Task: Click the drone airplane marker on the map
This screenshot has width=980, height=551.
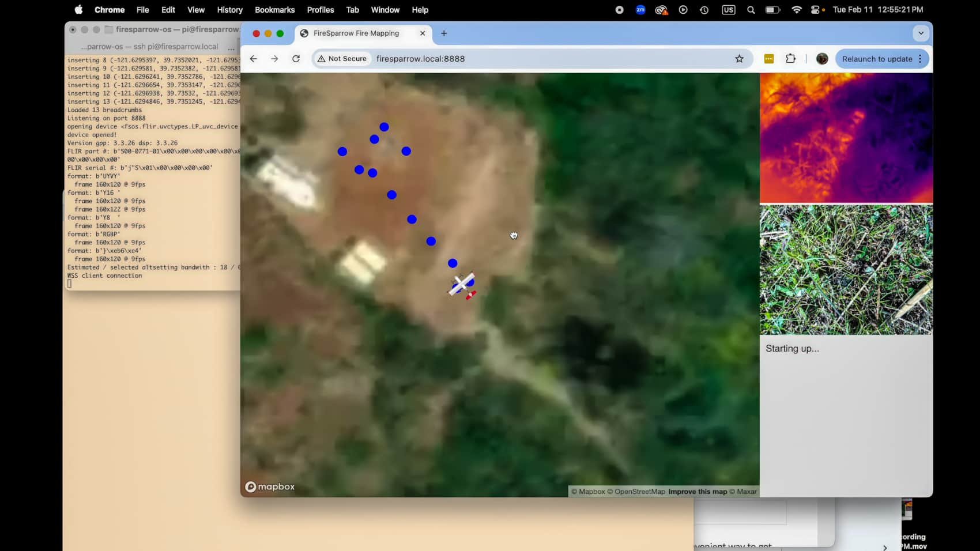Action: (461, 284)
